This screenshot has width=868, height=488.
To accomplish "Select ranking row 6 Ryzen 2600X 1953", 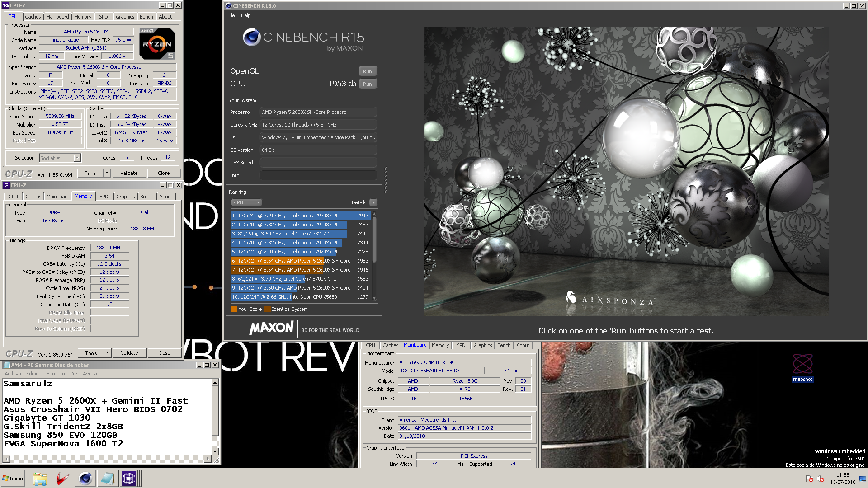I will (x=301, y=261).
